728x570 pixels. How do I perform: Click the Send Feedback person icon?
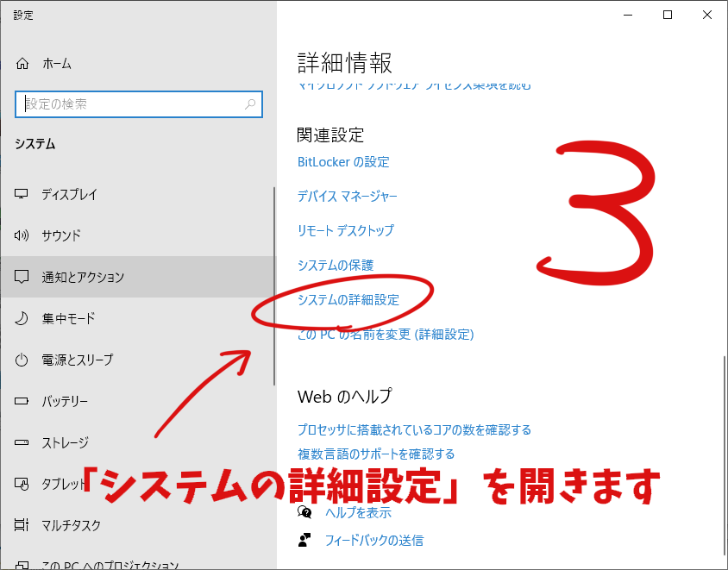coord(304,540)
